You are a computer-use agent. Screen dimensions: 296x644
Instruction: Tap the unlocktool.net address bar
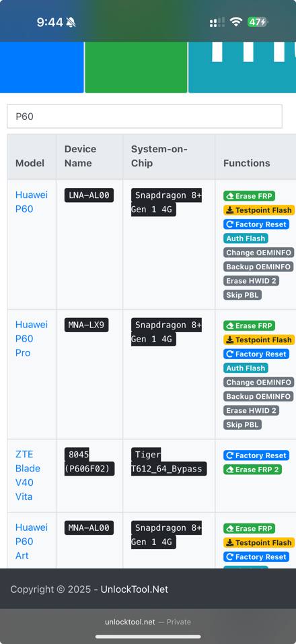148,622
